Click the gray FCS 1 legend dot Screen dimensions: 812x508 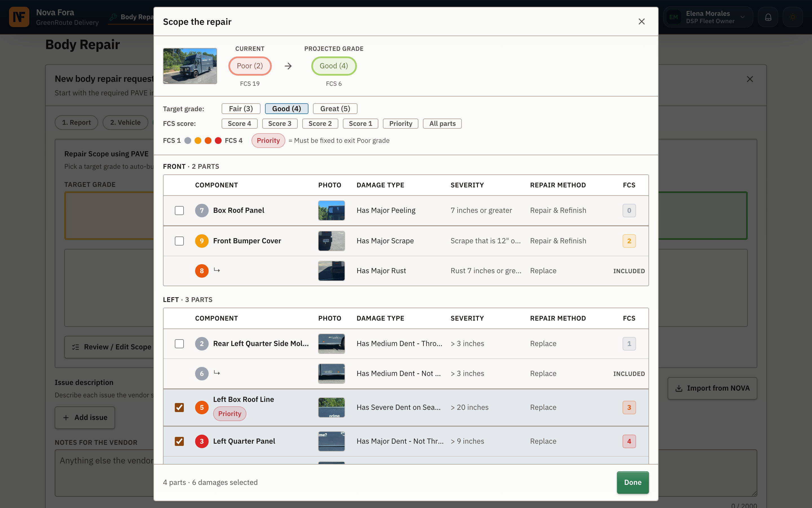point(188,141)
